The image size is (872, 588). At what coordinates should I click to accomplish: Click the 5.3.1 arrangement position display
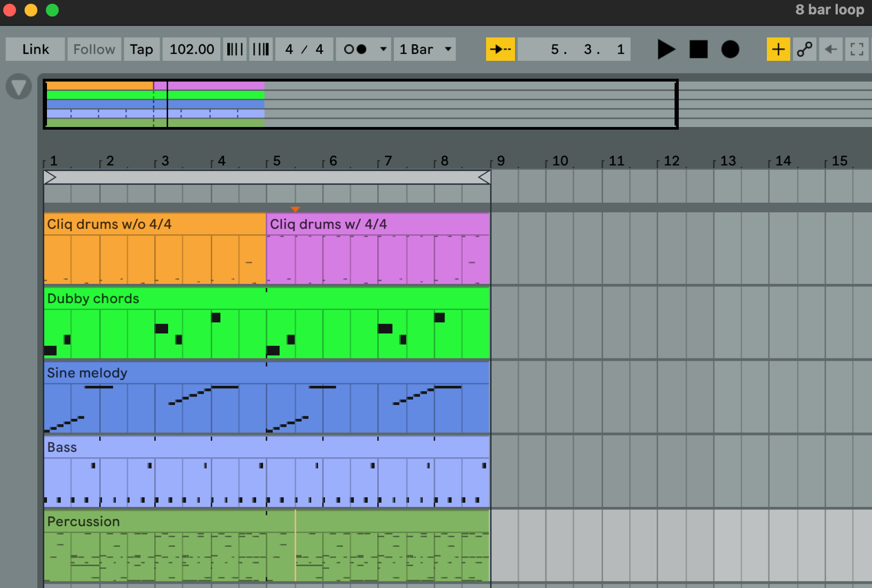point(575,49)
